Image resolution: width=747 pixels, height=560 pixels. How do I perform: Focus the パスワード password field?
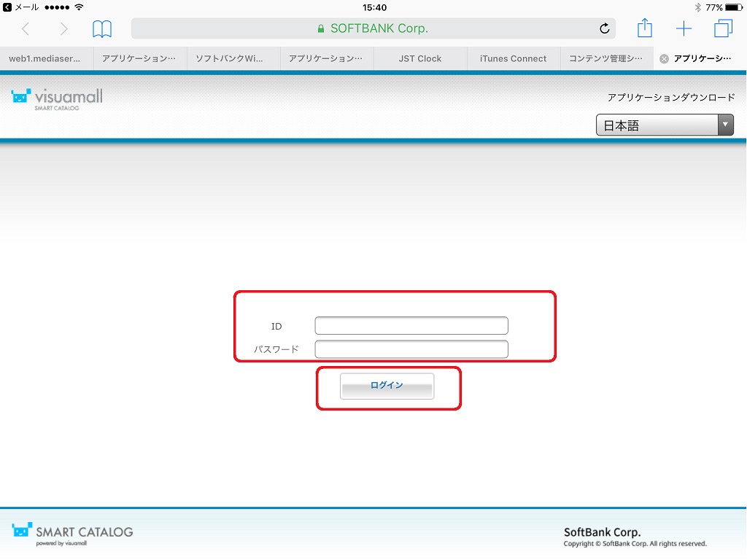(x=411, y=349)
